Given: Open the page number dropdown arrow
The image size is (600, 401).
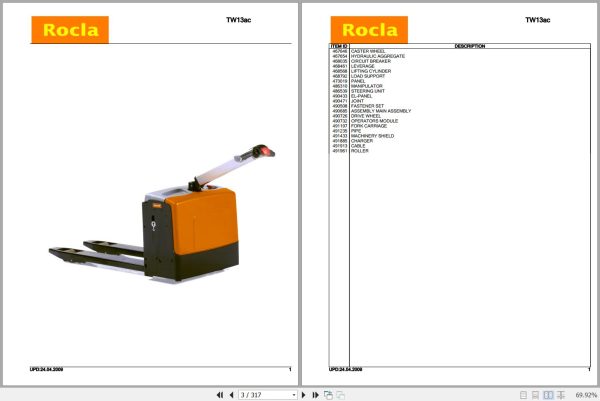Looking at the screenshot, I should tap(294, 395).
